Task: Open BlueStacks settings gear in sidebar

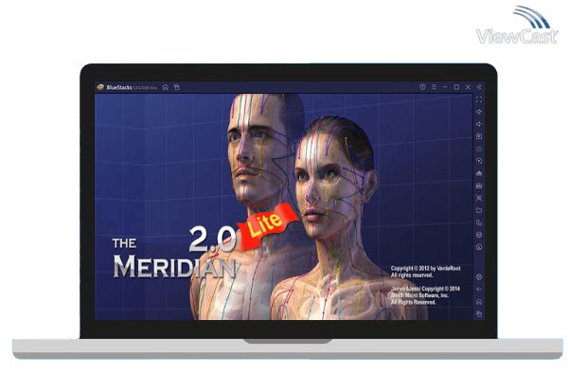Action: 479,277
